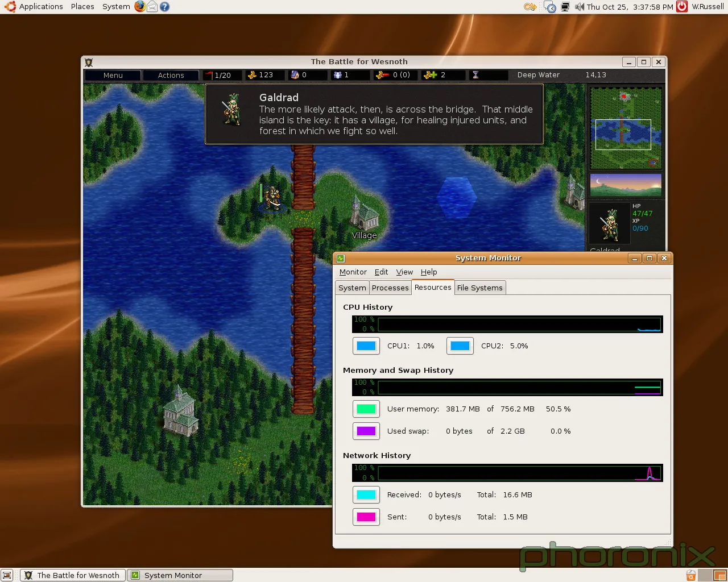The image size is (728, 582).
Task: Click the Wesnoth minimap
Action: coord(626,128)
